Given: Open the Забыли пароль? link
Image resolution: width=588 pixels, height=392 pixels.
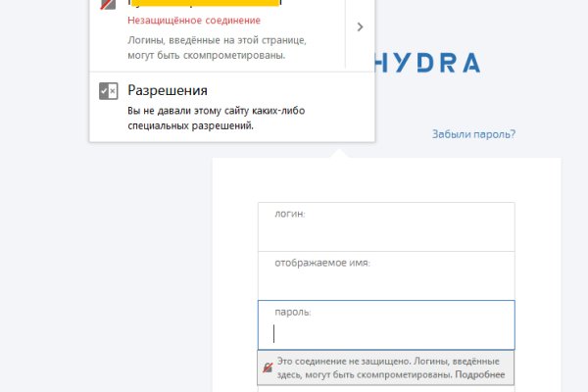Looking at the screenshot, I should coord(473,134).
